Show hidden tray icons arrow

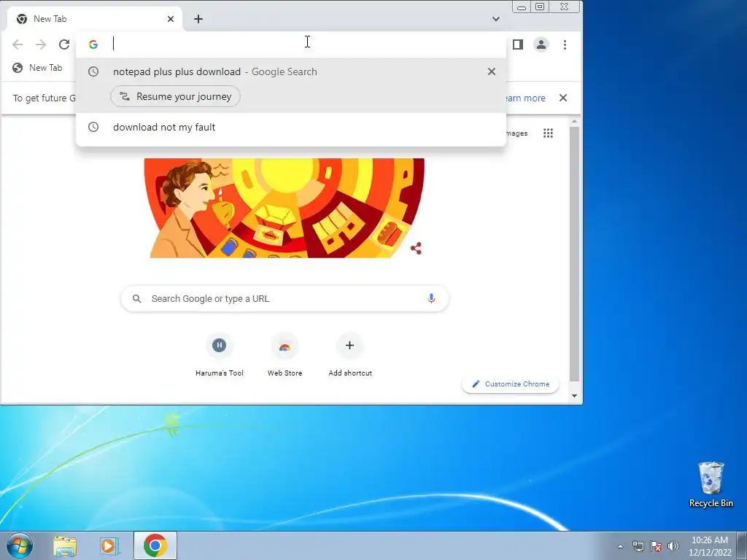620,546
